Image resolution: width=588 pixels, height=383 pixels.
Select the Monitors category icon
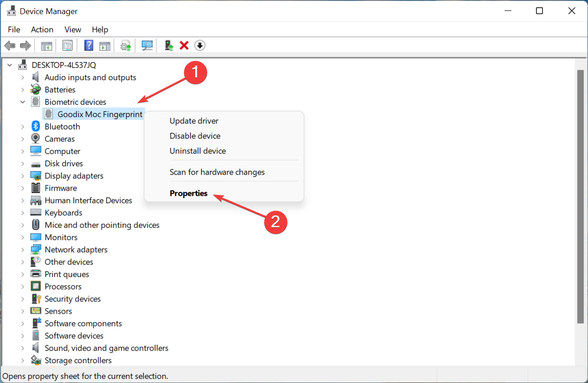coord(36,237)
